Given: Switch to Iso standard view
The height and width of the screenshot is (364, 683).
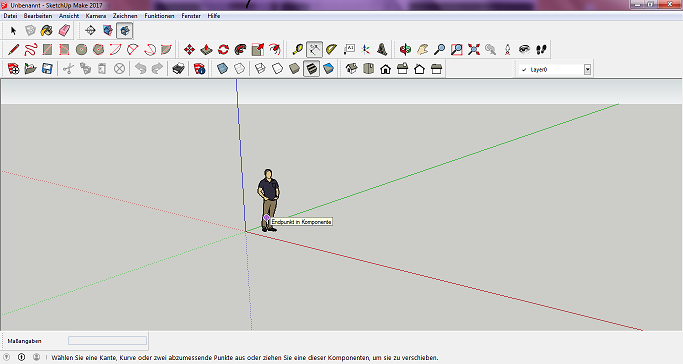Looking at the screenshot, I should click(x=351, y=69).
